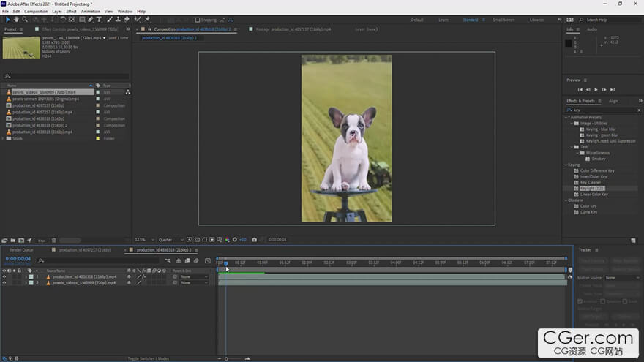644x362 pixels.
Task: Switch to the Learn workspace
Action: coord(443,20)
